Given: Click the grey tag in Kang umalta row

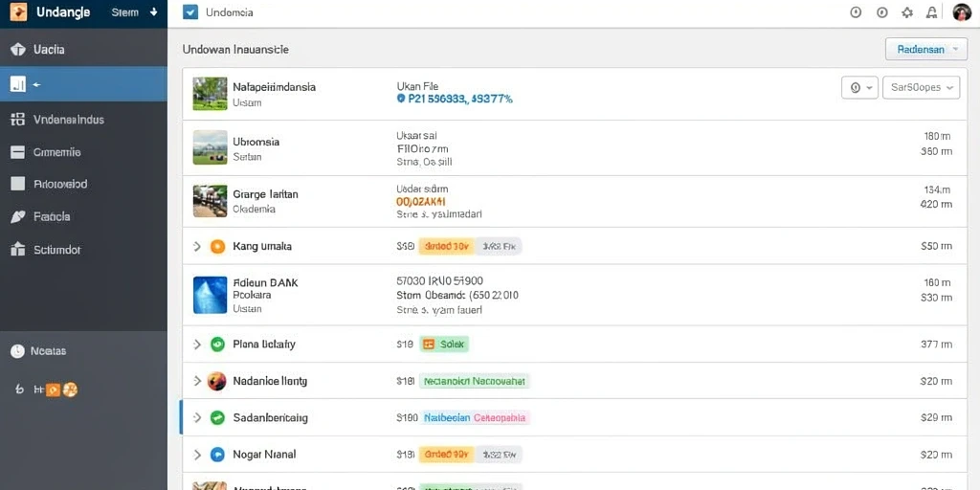Looking at the screenshot, I should (x=498, y=246).
